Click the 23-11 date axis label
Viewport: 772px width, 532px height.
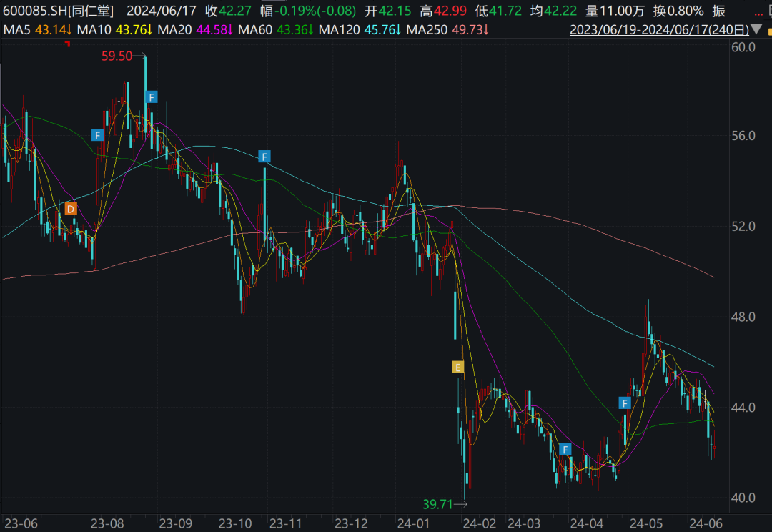pos(285,523)
